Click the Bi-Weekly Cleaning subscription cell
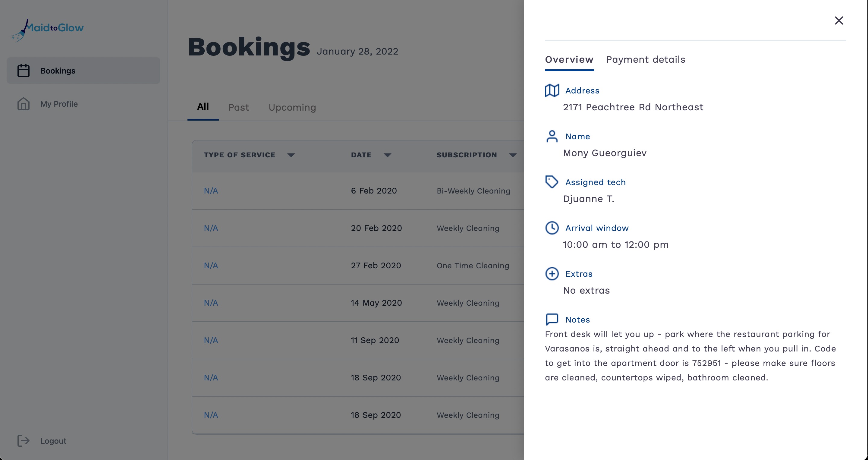Image resolution: width=868 pixels, height=460 pixels. [x=473, y=191]
